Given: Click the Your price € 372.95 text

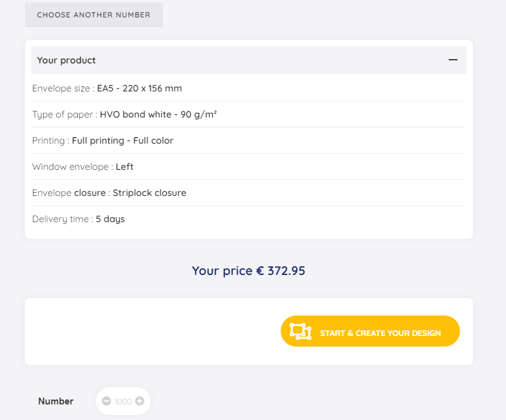Looking at the screenshot, I should pyautogui.click(x=248, y=271).
